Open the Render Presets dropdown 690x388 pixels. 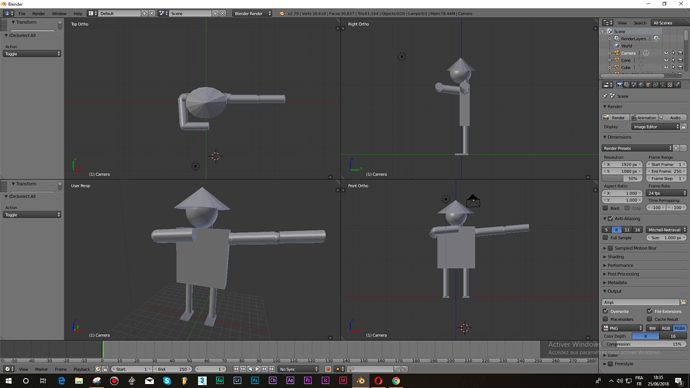coord(637,148)
